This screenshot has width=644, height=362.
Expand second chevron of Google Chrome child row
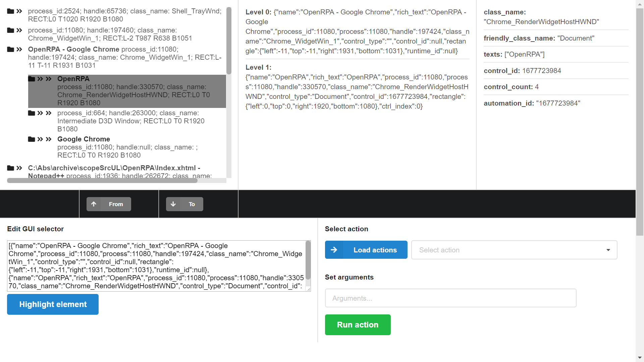click(x=49, y=139)
